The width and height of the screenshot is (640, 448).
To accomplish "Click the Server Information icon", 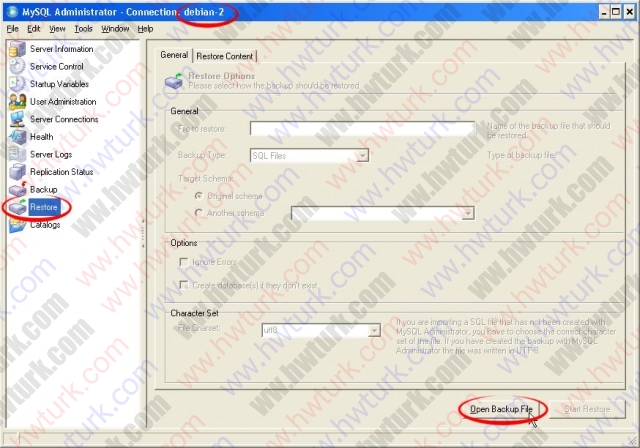I will 17,49.
